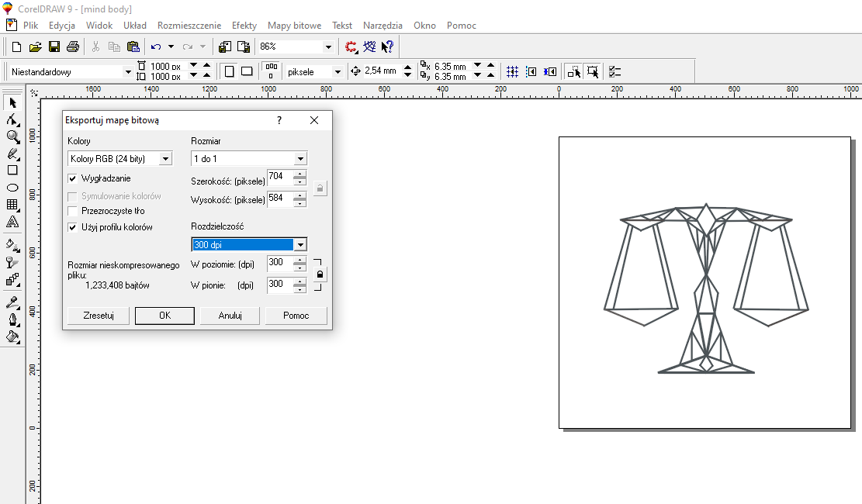The image size is (862, 504).
Task: Expand the Rozmiar '1 do 1' dropdown
Action: 300,159
